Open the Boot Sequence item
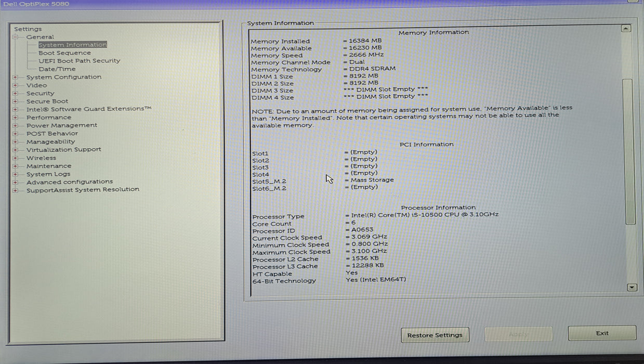Image resolution: width=644 pixels, height=364 pixels. pos(64,53)
